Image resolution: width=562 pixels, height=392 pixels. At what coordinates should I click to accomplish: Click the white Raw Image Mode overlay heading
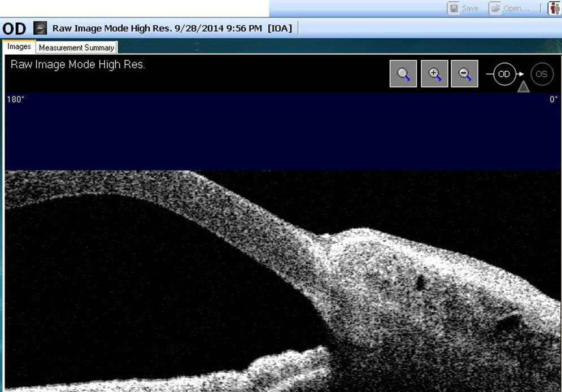78,64
